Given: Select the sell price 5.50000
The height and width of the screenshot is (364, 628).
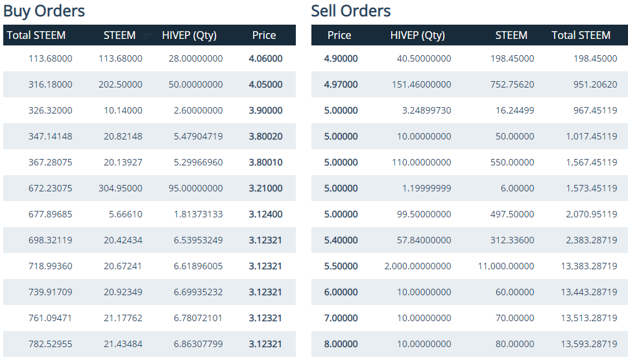Looking at the screenshot, I should pyautogui.click(x=341, y=266).
